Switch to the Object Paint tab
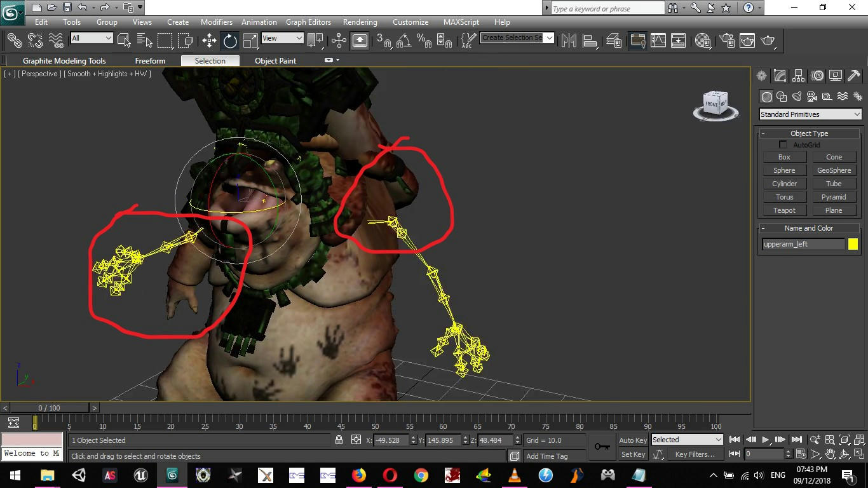This screenshot has height=488, width=868. [x=275, y=61]
